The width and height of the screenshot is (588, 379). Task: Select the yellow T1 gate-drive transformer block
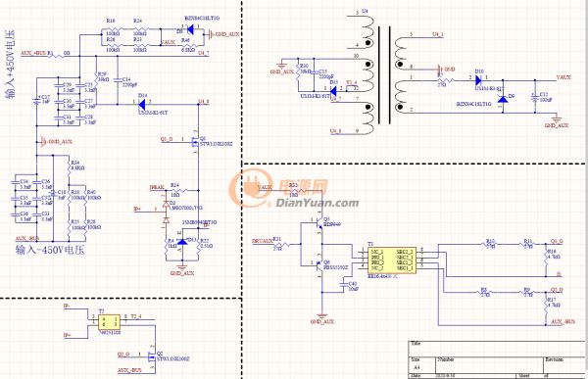point(392,261)
